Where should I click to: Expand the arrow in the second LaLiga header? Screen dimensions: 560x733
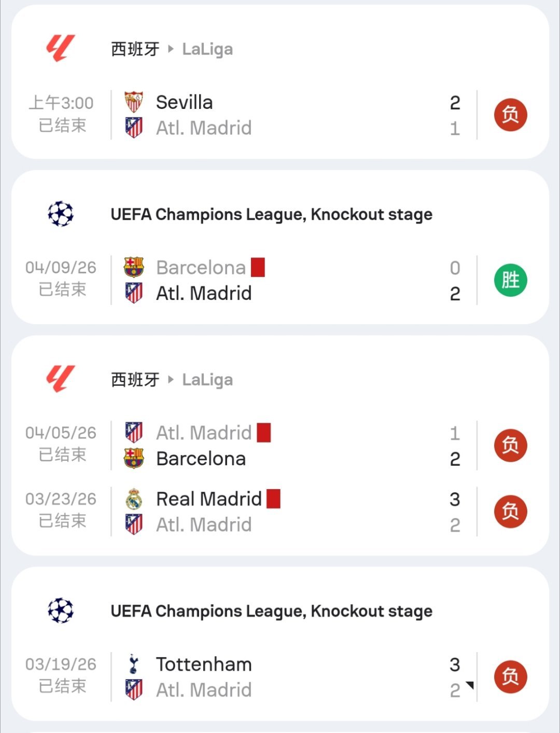tap(171, 380)
